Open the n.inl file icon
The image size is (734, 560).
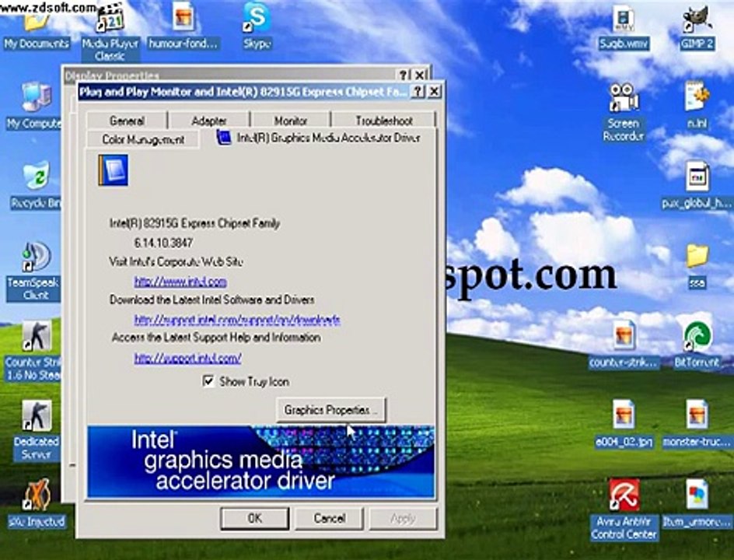697,106
